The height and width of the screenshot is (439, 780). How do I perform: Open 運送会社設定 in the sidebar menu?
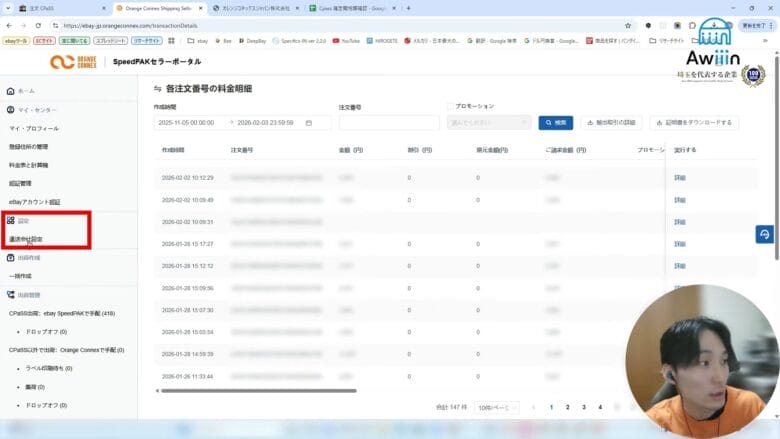pos(27,239)
